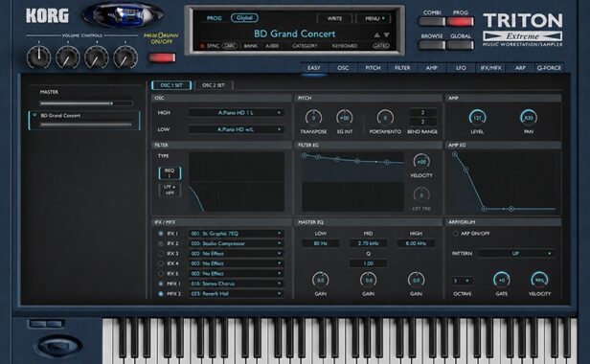This screenshot has height=364, width=590.
Task: Toggle the SYNC indicator in display
Action: 210,46
